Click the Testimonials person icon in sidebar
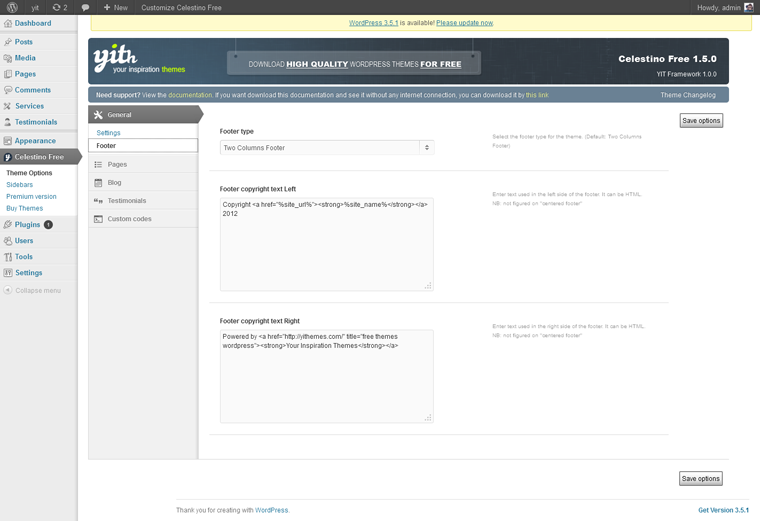The image size is (760, 521). pos(8,122)
